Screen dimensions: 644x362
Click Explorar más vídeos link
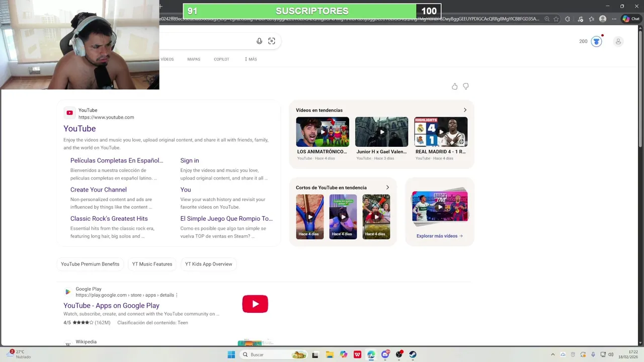coord(440,236)
